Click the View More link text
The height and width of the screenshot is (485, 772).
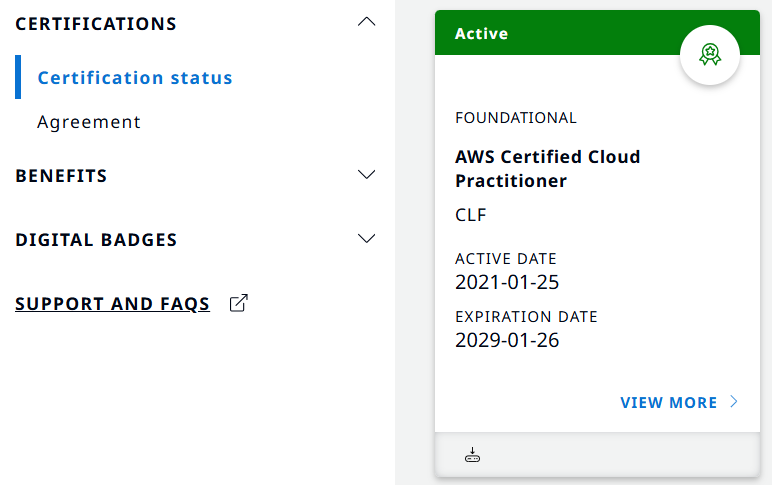668,403
